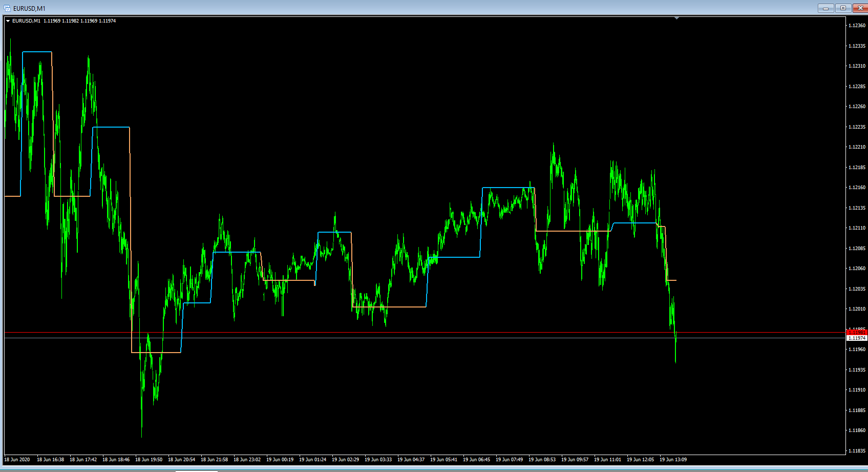This screenshot has width=868, height=472.
Task: Click the 1.12360 price scale label
Action: click(x=857, y=26)
